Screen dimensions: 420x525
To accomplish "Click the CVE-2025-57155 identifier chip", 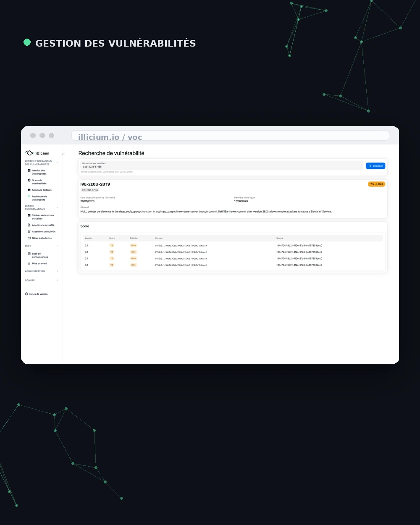I will 90,190.
